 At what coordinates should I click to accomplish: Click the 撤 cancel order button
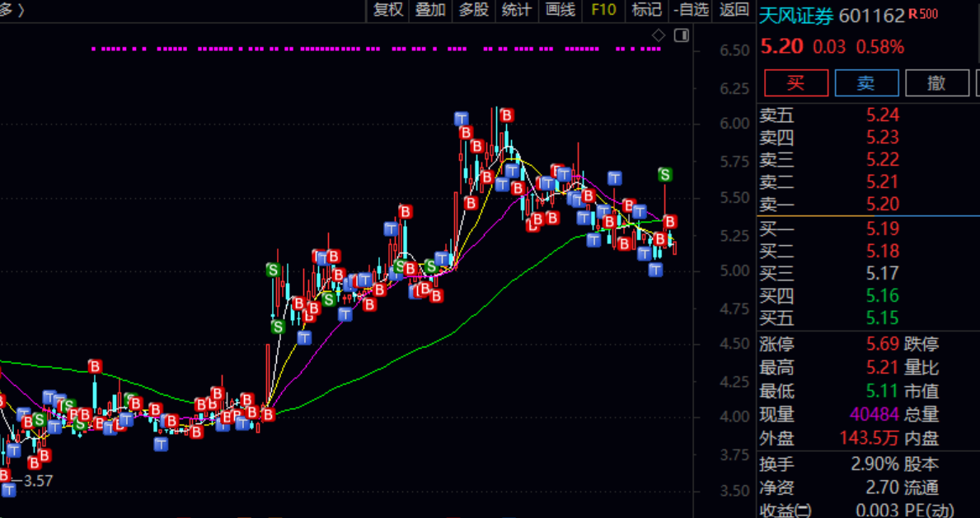pos(937,82)
